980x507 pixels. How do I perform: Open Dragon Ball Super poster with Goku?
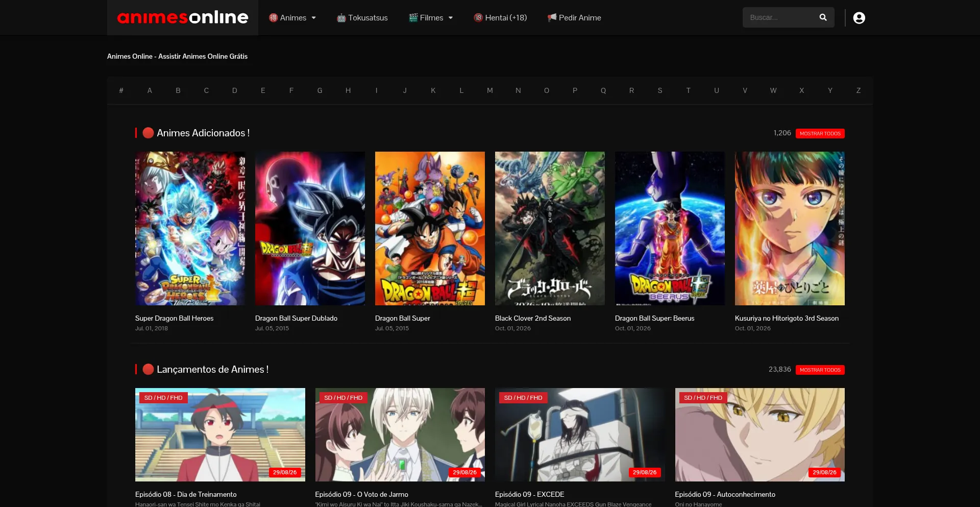pyautogui.click(x=430, y=228)
